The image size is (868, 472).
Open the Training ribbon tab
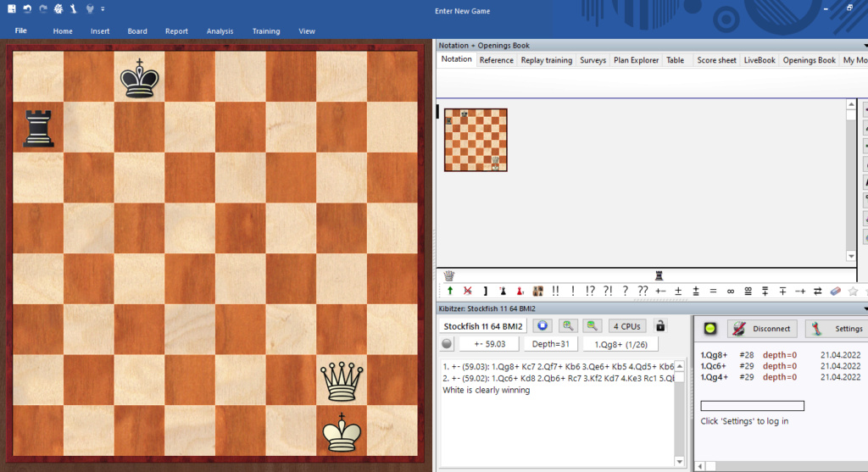(x=266, y=31)
